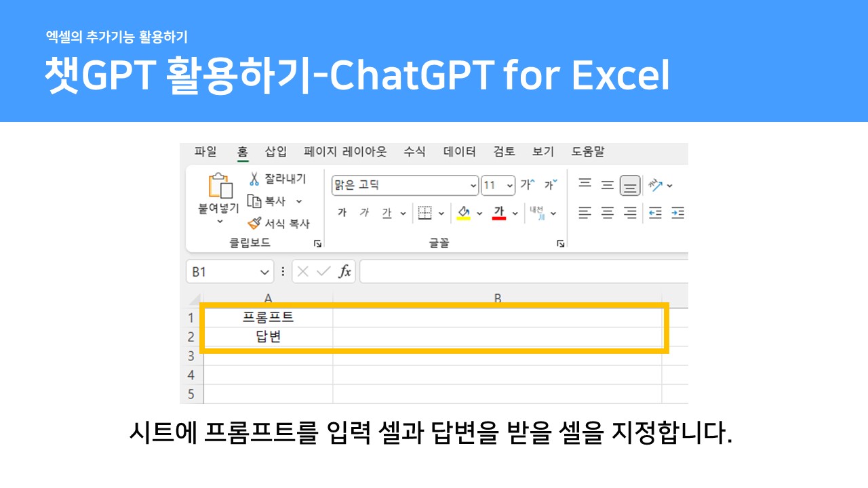The width and height of the screenshot is (868, 488).
Task: Open the Clipboard (클립보드) group dialog launcher
Action: point(317,243)
